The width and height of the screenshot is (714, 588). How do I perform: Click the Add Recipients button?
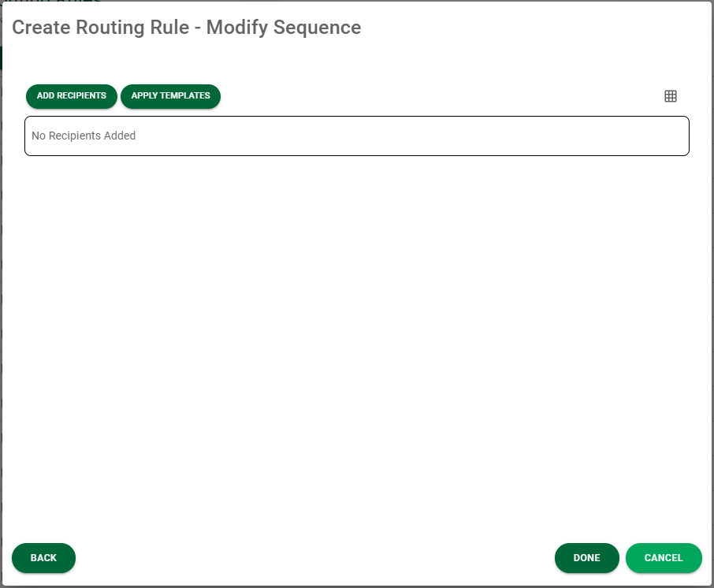[x=72, y=96]
